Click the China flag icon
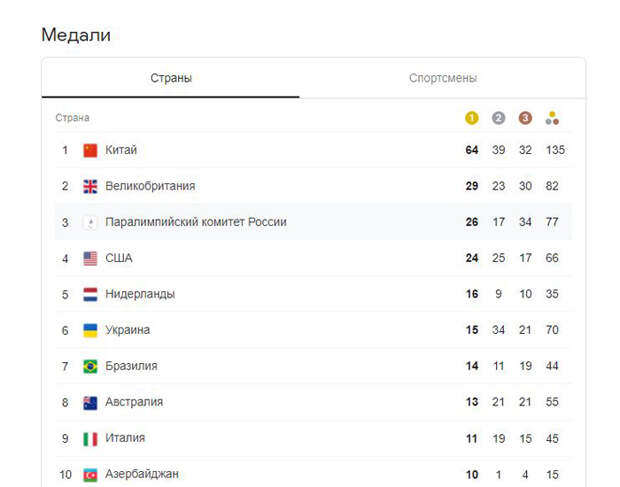This screenshot has width=620, height=487. click(90, 150)
